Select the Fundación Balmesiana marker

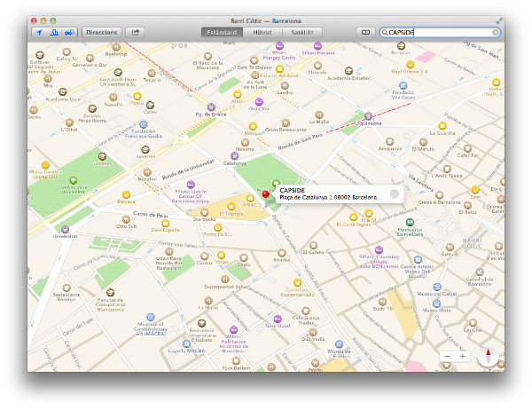point(410,223)
